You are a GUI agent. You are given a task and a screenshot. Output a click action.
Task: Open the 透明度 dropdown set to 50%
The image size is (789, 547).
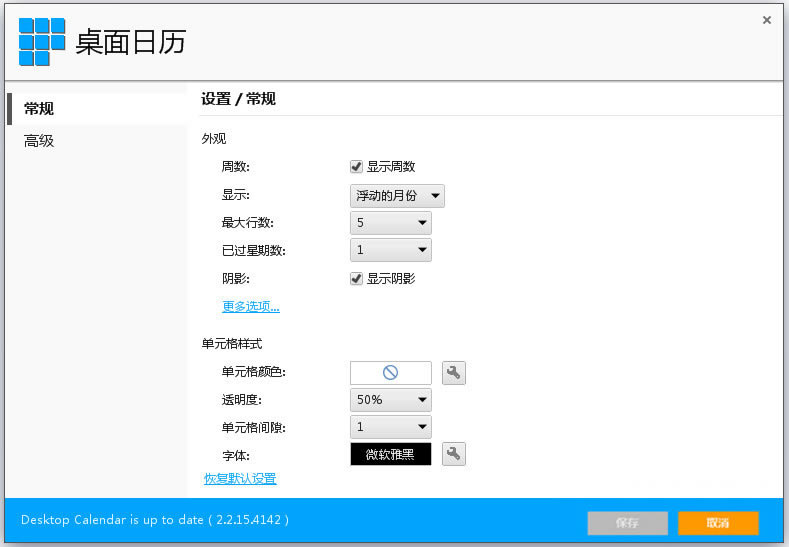click(391, 400)
